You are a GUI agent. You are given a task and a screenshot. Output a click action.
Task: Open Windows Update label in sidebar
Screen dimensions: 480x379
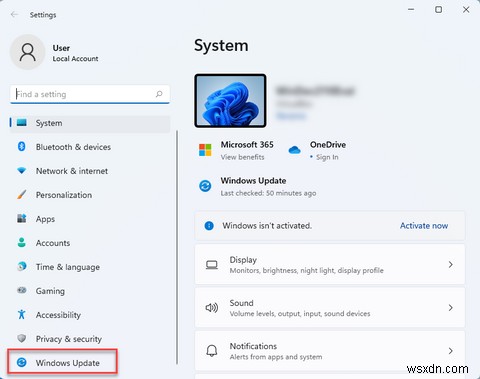(68, 363)
